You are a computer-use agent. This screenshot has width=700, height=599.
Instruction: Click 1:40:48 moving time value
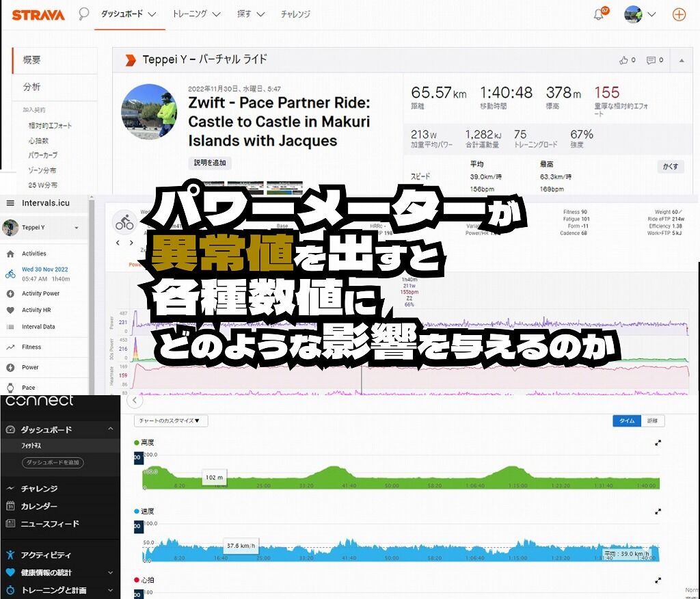(506, 93)
